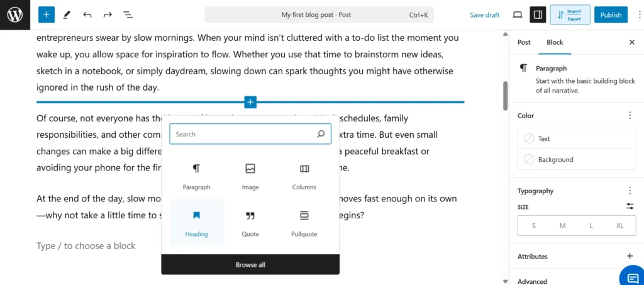Click the WordPress logo icon
The height and width of the screenshot is (285, 644).
tap(15, 15)
